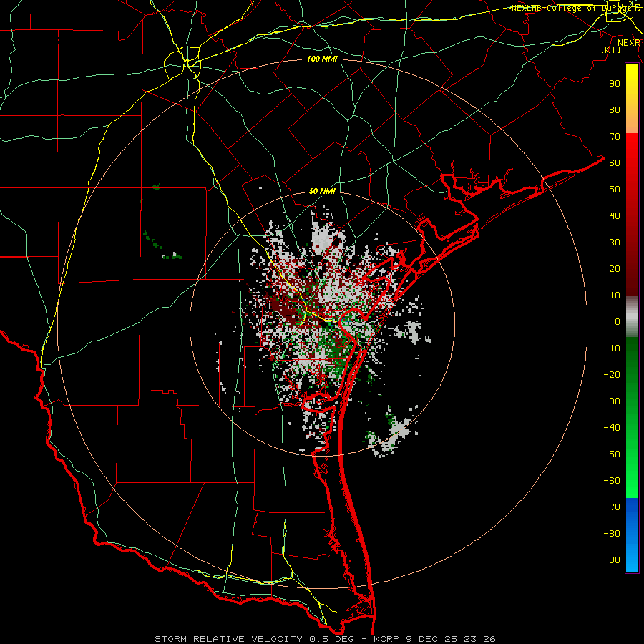
Task: Click the "-60" value on the velocity scale
Action: click(612, 481)
